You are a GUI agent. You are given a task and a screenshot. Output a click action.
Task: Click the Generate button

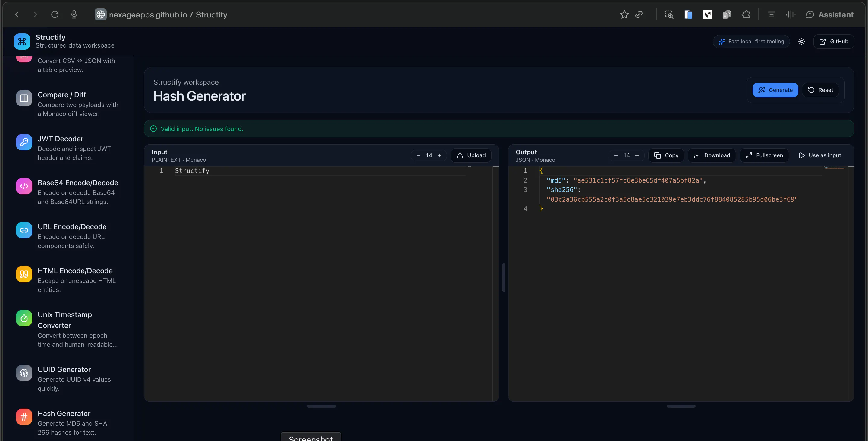(775, 90)
